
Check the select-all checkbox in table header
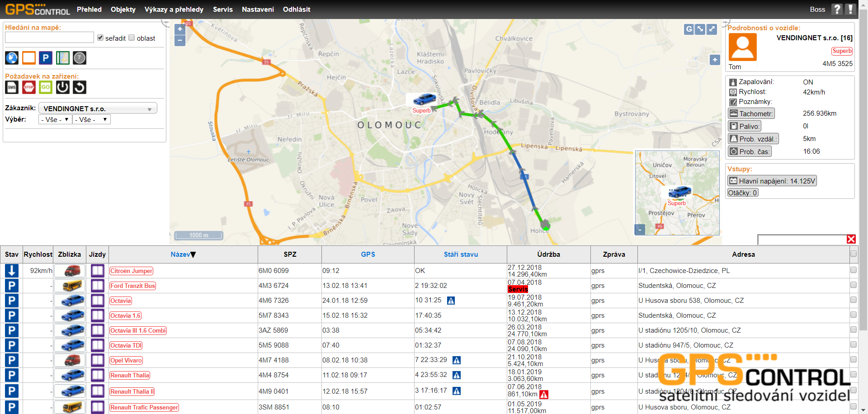tap(854, 254)
